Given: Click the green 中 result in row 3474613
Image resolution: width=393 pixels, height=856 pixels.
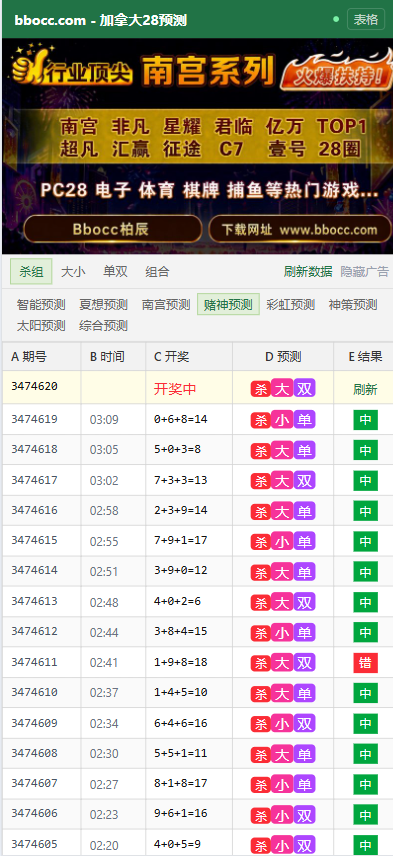Looking at the screenshot, I should (366, 602).
